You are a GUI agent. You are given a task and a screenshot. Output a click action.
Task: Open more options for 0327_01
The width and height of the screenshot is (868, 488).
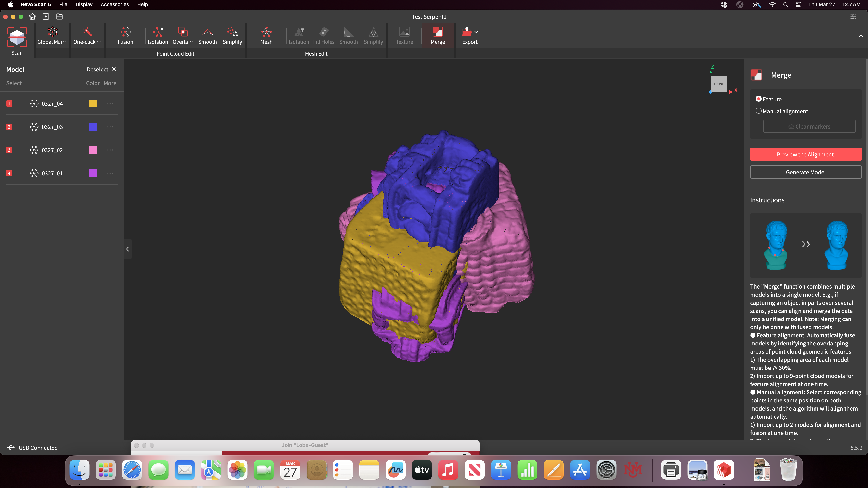click(x=110, y=174)
